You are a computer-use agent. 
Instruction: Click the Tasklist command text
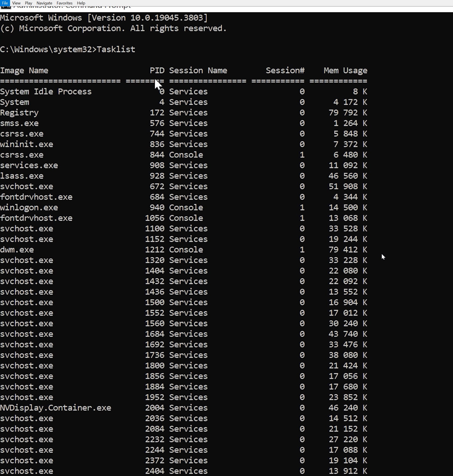[116, 49]
